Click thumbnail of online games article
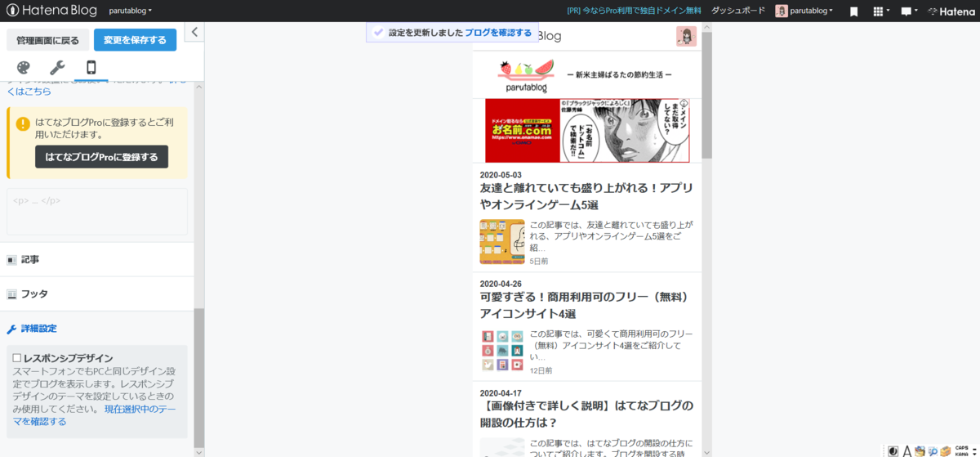 [x=502, y=242]
